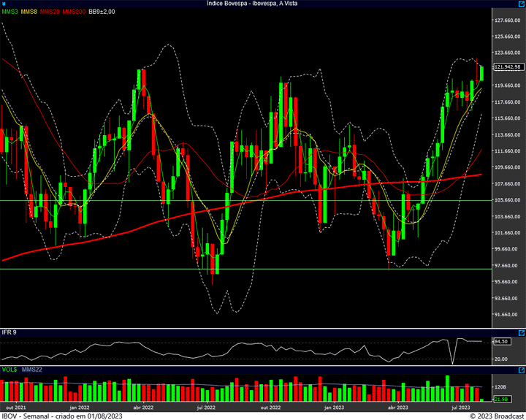
Task: Click the 84,50 IFR value tag
Action: (x=501, y=341)
